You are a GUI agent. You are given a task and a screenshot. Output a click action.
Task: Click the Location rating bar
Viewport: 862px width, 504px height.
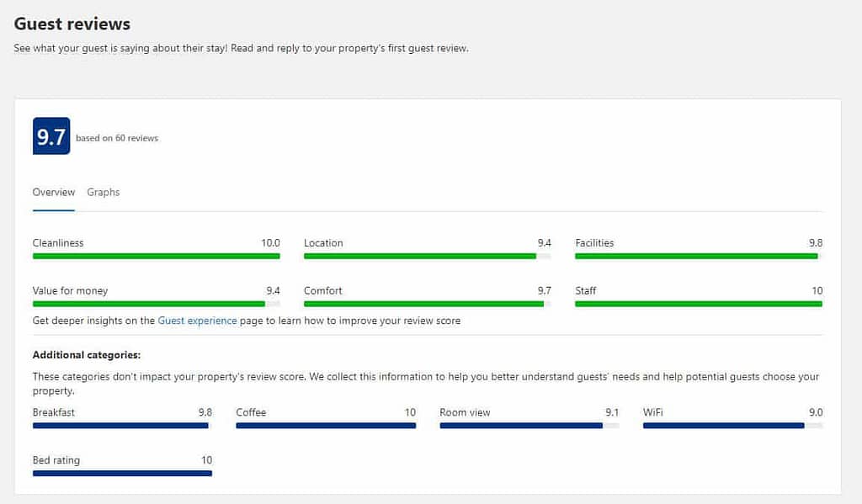427,256
